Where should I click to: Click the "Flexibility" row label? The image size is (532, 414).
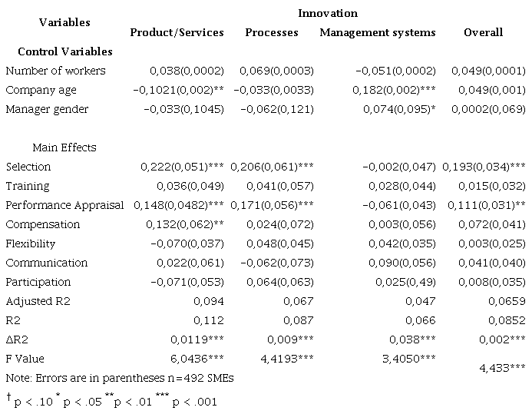tap(30, 243)
